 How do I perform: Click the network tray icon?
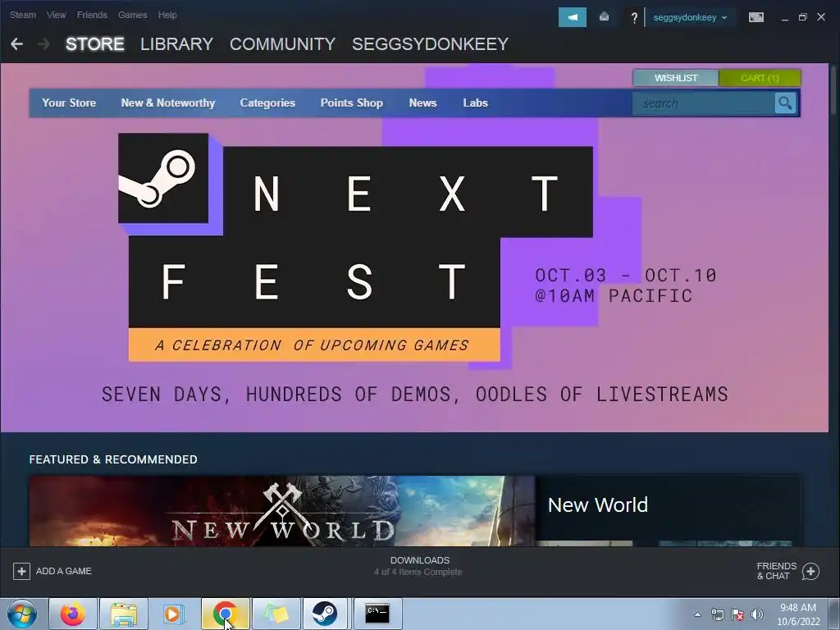pos(717,614)
